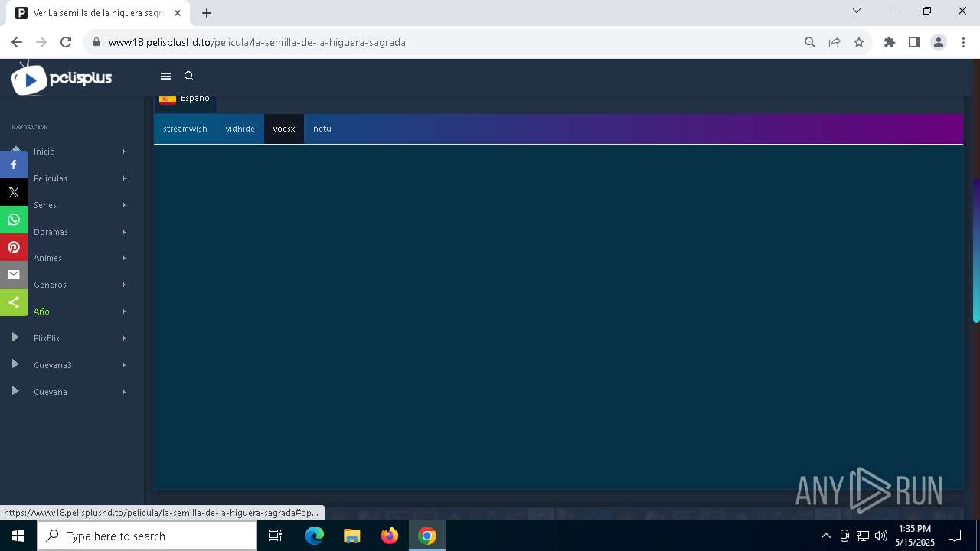980x551 pixels.
Task: Open Chrome extensions puzzle icon
Action: 890,42
